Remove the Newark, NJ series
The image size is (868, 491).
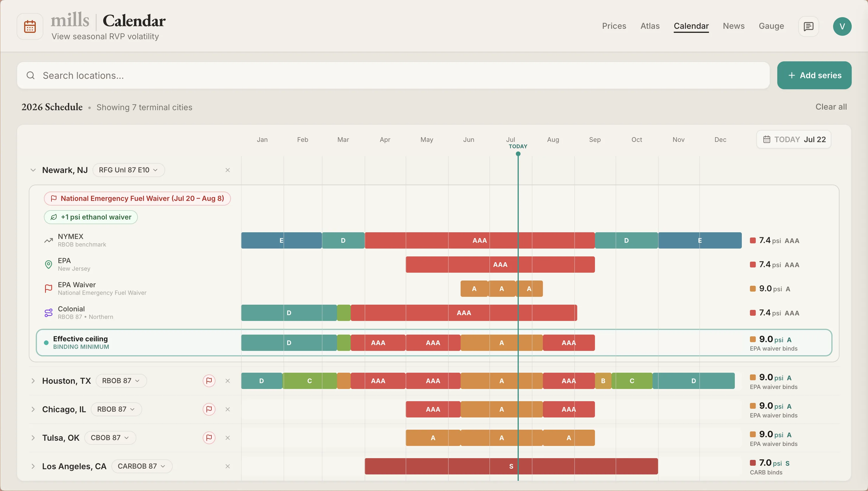228,170
